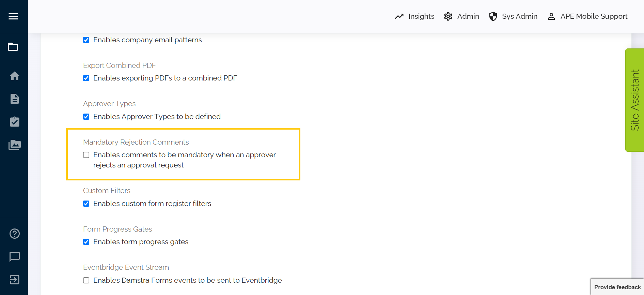The width and height of the screenshot is (644, 295).
Task: Open the Admin settings menu
Action: click(x=461, y=16)
